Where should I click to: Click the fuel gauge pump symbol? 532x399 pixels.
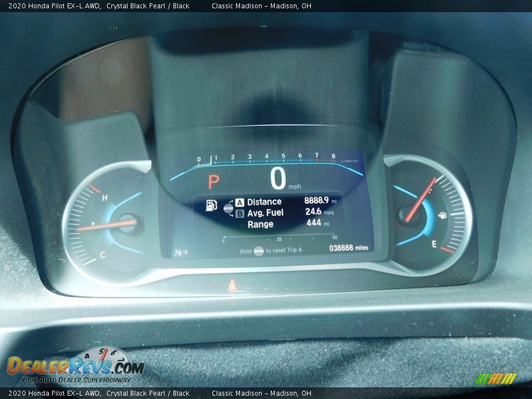point(442,216)
